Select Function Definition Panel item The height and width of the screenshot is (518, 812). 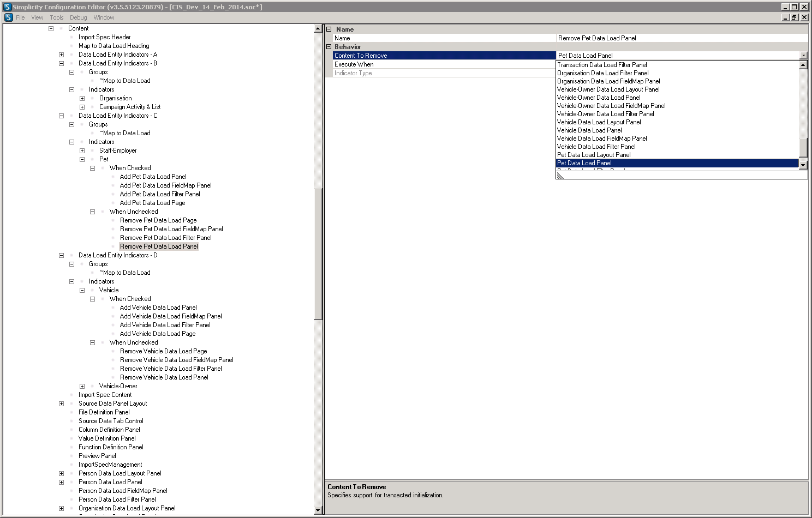[111, 447]
